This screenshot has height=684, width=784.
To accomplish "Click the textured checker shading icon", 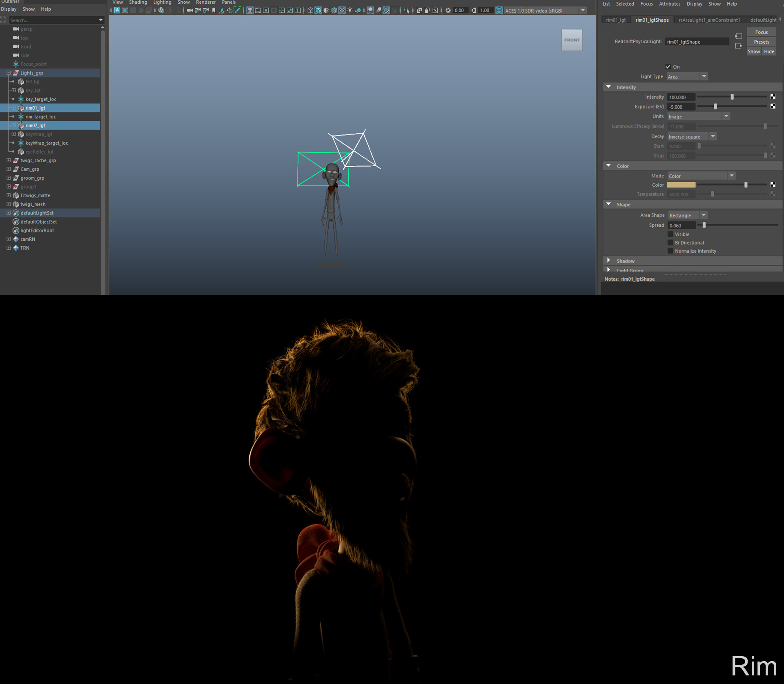I will pyautogui.click(x=342, y=11).
